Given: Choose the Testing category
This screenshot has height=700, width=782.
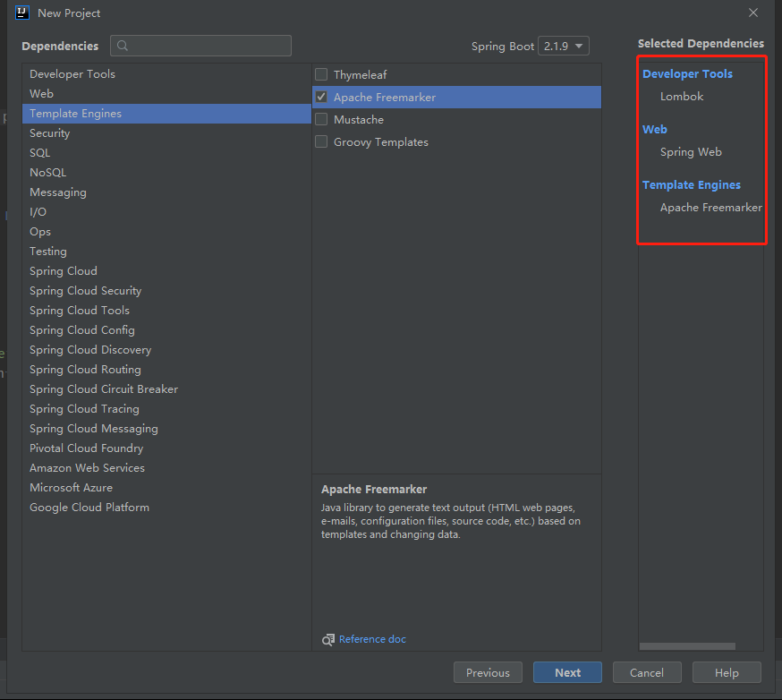Looking at the screenshot, I should [166, 251].
